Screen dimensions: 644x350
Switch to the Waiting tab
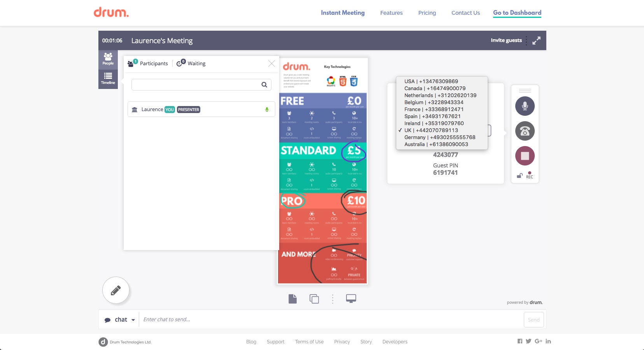(191, 63)
